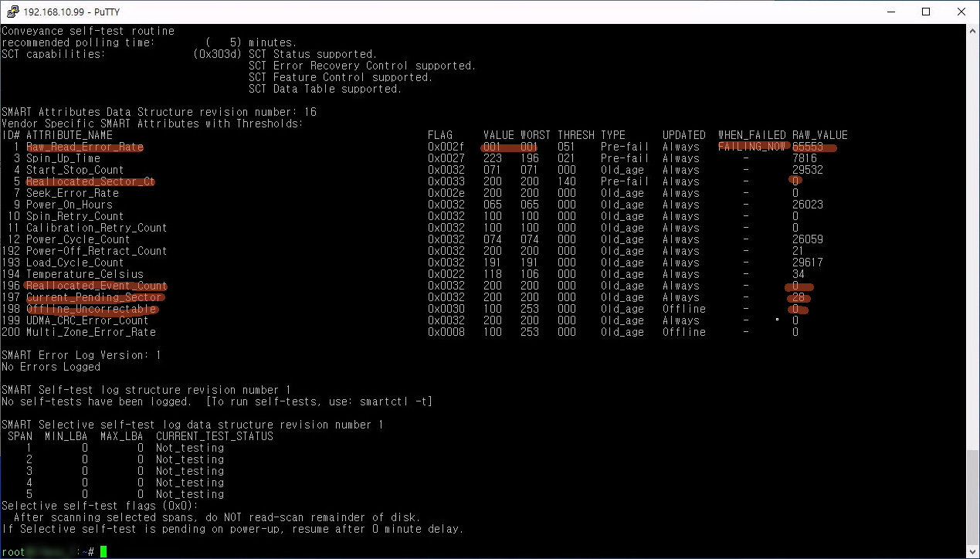Click the terminal scrollbar thumb
980x559 pixels.
point(972,498)
